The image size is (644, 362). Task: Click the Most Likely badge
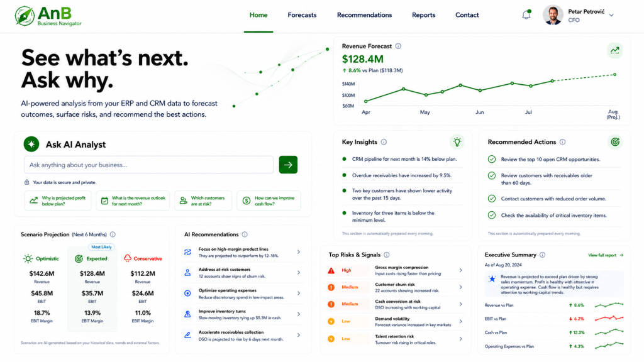(101, 247)
